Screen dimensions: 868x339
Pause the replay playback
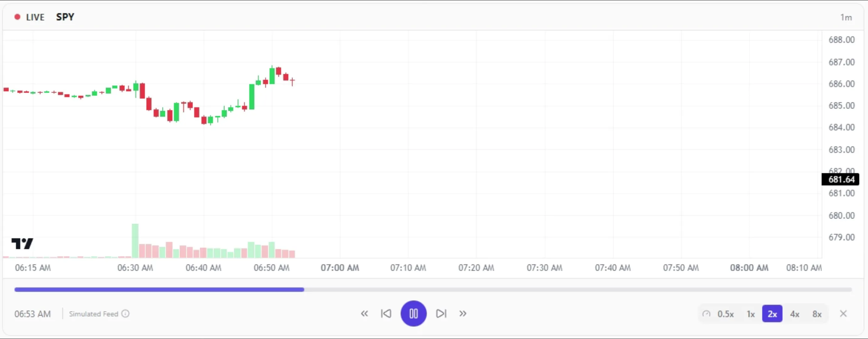[414, 314]
